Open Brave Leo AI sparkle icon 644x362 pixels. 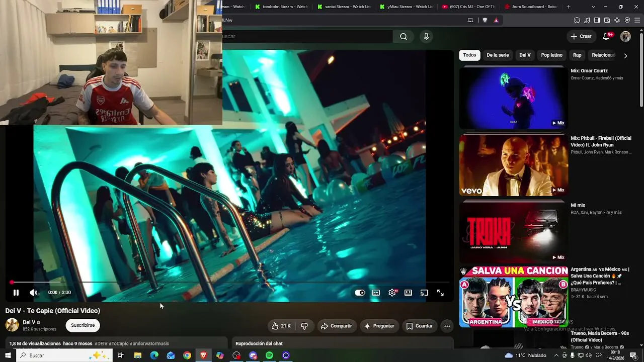(617, 20)
